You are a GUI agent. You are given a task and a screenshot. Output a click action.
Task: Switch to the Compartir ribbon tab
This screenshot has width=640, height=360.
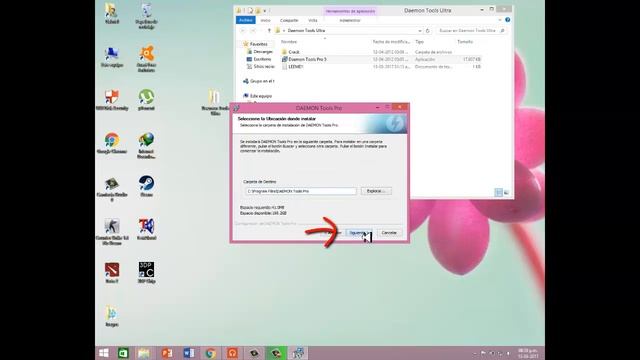[289, 20]
